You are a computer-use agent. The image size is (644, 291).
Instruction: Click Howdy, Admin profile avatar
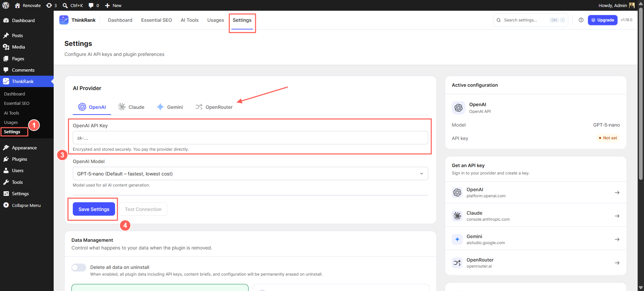[x=632, y=5]
